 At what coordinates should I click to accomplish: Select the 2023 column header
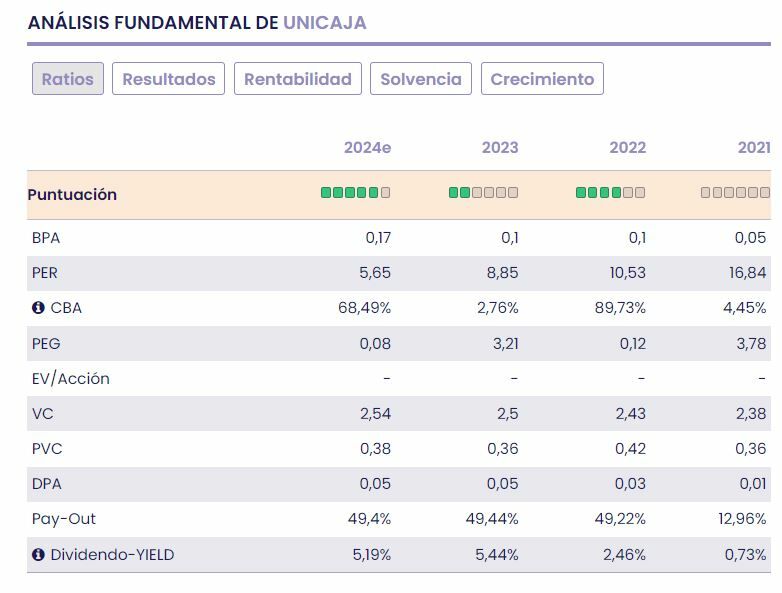point(500,148)
